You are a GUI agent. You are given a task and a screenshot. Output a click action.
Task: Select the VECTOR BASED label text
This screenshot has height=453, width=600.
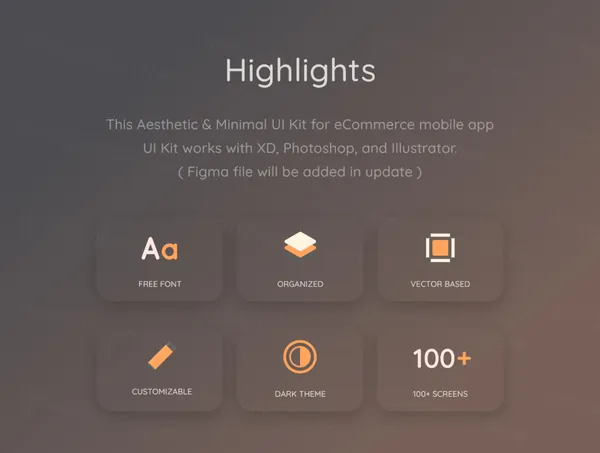440,284
